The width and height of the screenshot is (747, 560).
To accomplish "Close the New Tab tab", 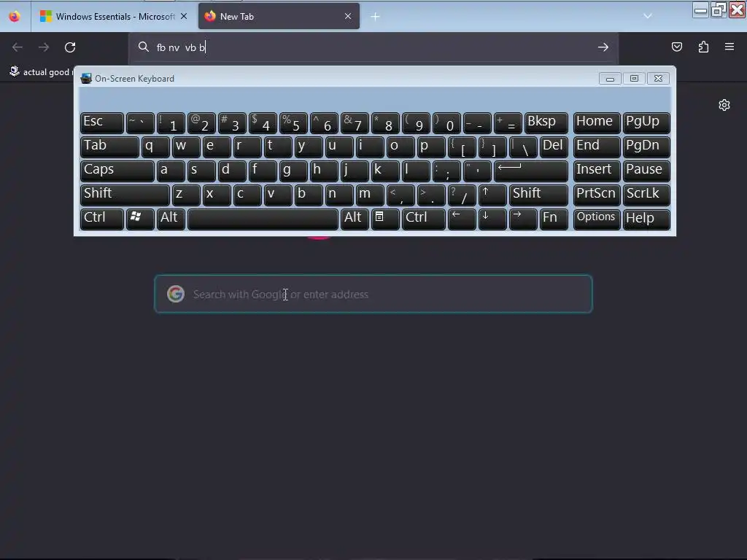I will (348, 16).
